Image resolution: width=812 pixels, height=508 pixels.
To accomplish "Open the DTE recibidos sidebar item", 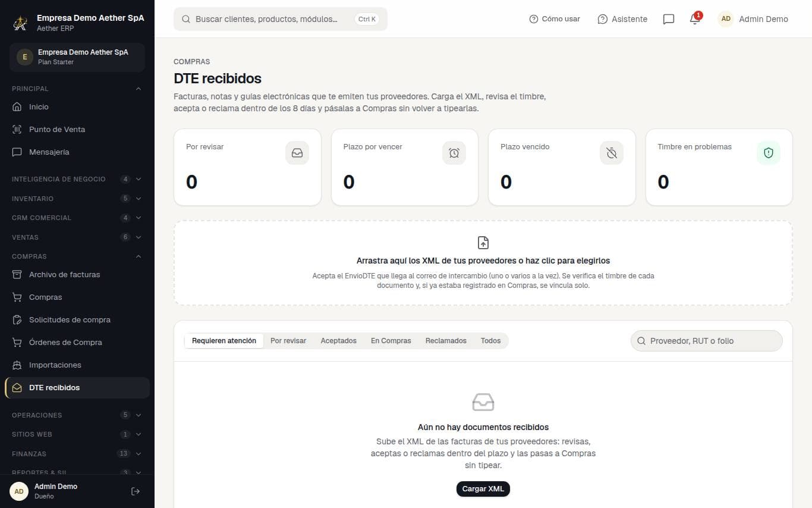I will (x=77, y=388).
